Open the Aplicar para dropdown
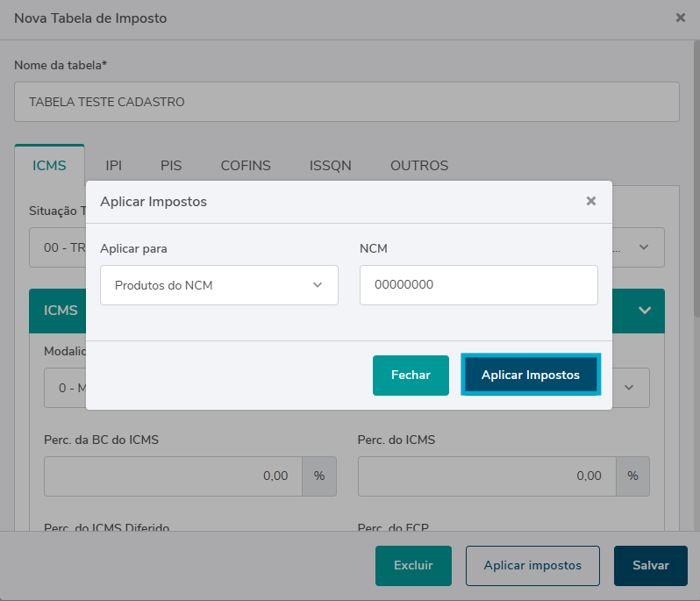 219,285
